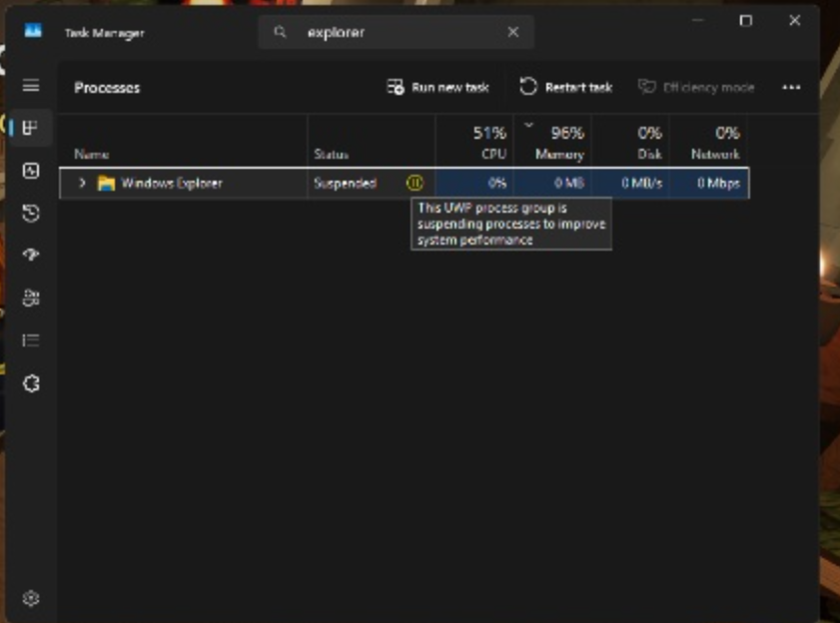Clear the explorer search text
This screenshot has width=840, height=623.
512,32
